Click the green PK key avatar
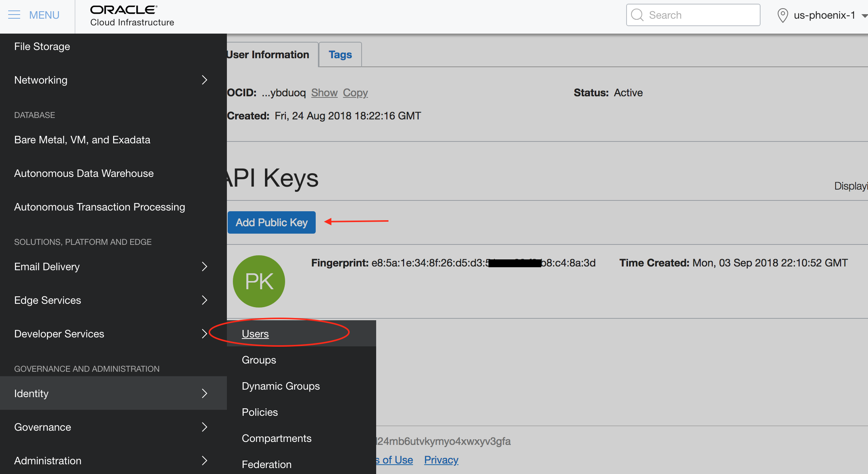Screen dimensions: 868x474 click(259, 281)
